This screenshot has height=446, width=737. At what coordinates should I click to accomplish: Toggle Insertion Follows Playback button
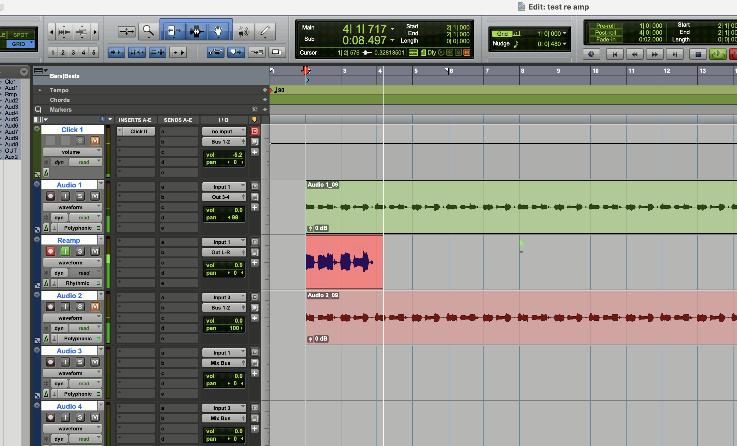coord(178,52)
